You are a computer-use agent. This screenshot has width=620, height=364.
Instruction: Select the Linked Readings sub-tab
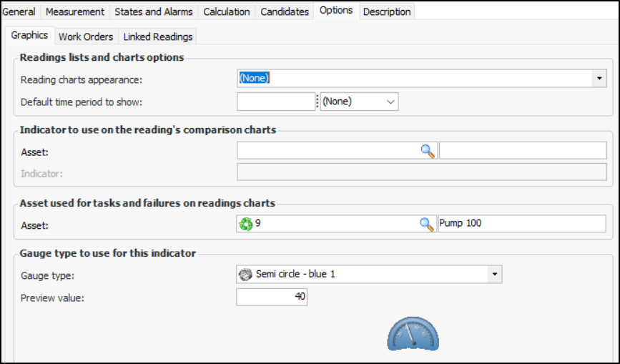pyautogui.click(x=158, y=36)
